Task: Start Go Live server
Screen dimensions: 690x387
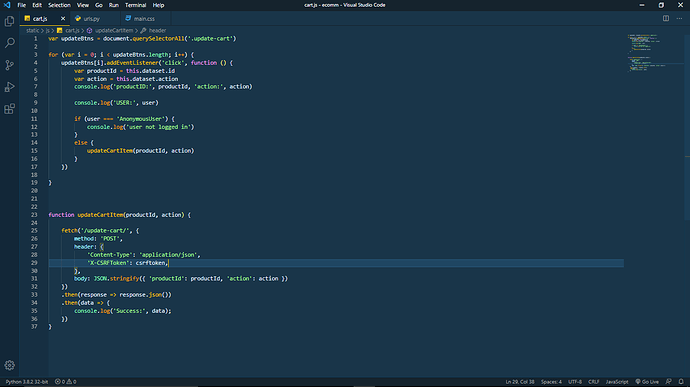Action: [x=647, y=382]
